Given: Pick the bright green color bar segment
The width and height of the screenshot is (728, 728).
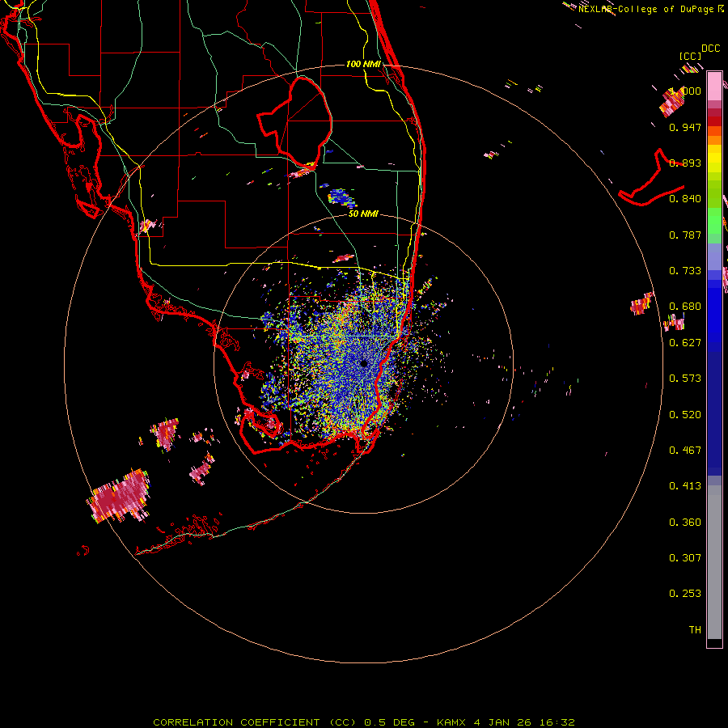Looking at the screenshot, I should point(714,221).
